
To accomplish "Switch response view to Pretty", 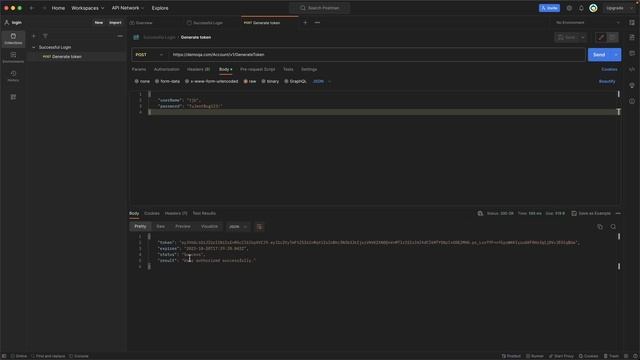I will click(140, 227).
